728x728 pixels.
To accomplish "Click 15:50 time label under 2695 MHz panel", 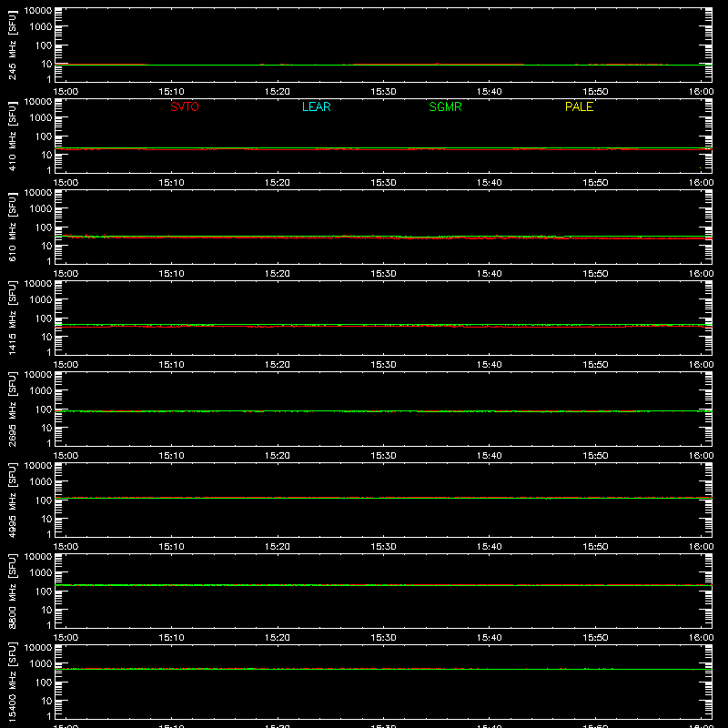I will (595, 456).
